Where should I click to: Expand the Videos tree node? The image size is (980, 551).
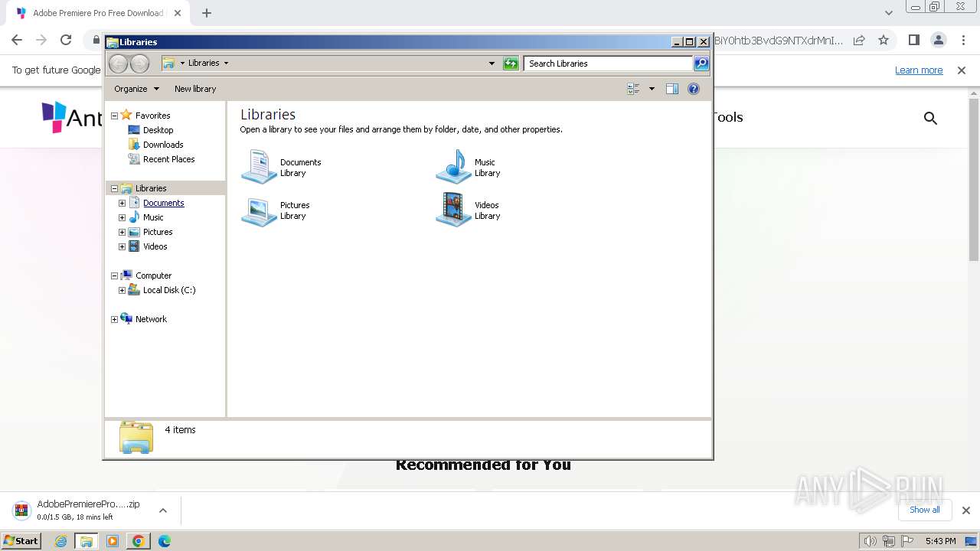pyautogui.click(x=122, y=246)
